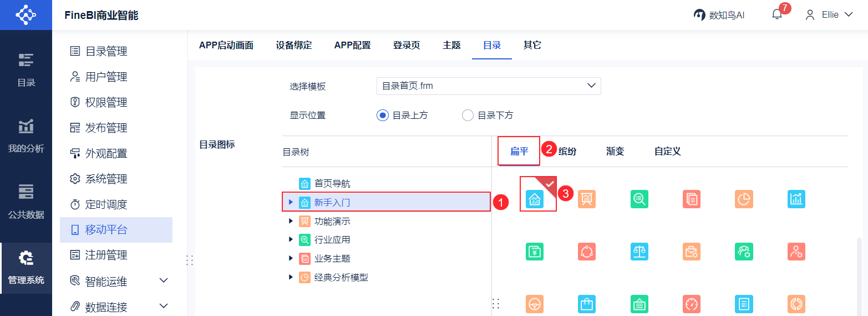Click the selected blue home chart icon
Screen dimensions: 868x316
[535, 199]
